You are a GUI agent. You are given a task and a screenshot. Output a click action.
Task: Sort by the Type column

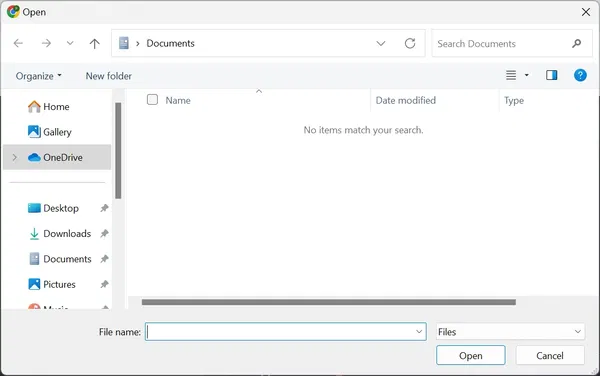click(x=514, y=101)
